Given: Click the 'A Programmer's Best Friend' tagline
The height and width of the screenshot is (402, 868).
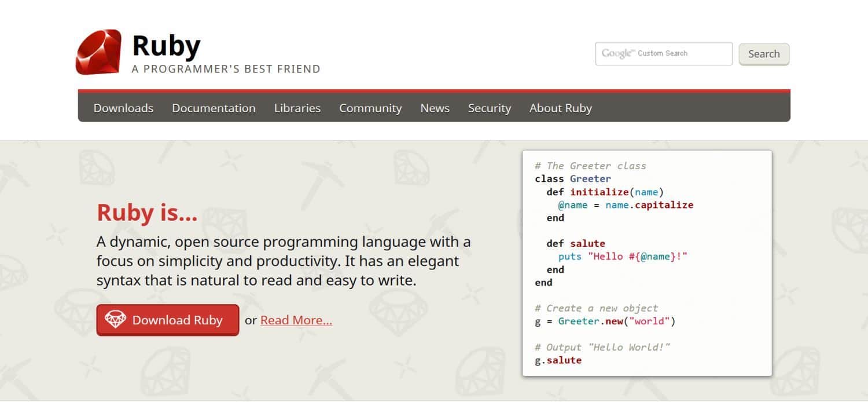Looking at the screenshot, I should pyautogui.click(x=226, y=69).
